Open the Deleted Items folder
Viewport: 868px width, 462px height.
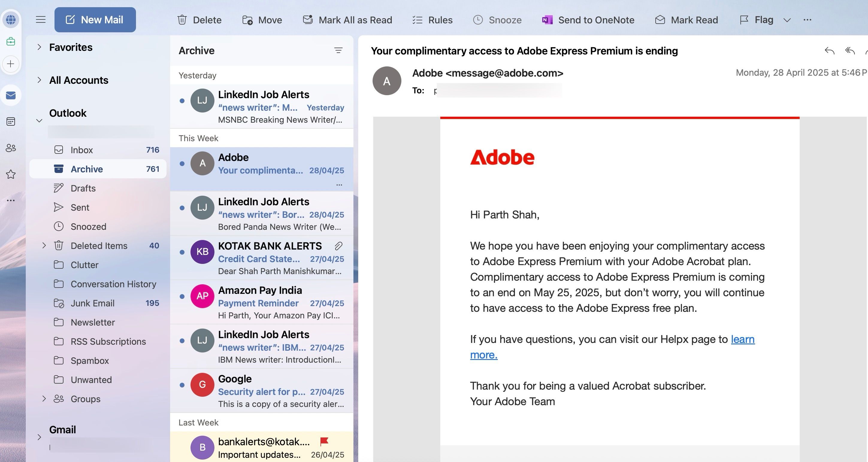(x=98, y=246)
